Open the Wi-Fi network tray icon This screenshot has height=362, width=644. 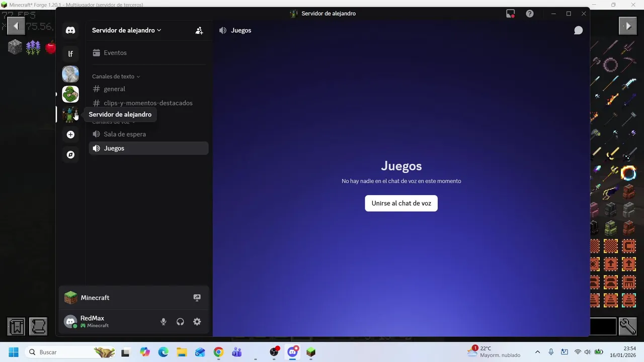tap(578, 352)
